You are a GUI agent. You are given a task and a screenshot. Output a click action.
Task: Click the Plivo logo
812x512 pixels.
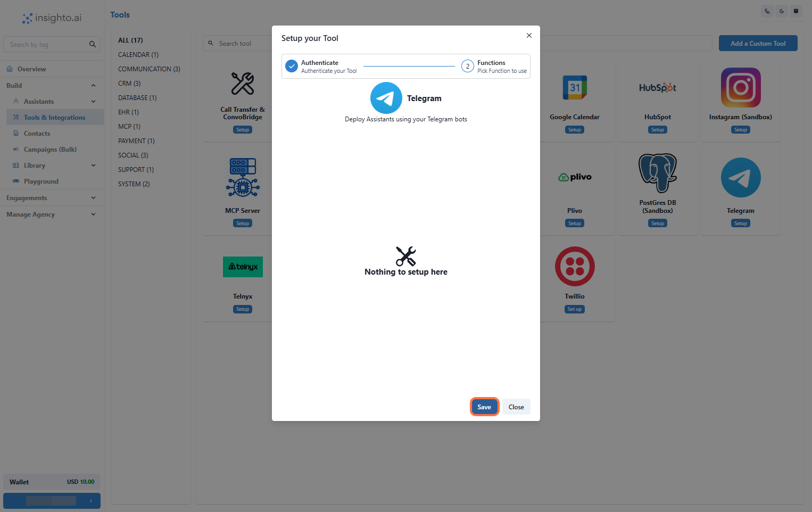coord(575,177)
